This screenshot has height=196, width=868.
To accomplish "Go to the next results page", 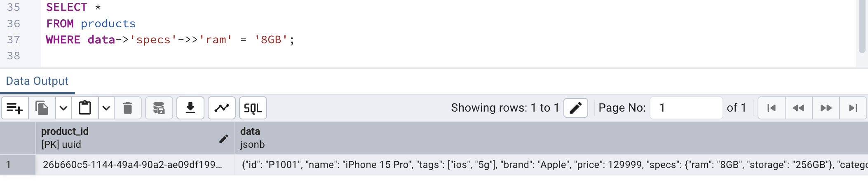I will pyautogui.click(x=826, y=108).
